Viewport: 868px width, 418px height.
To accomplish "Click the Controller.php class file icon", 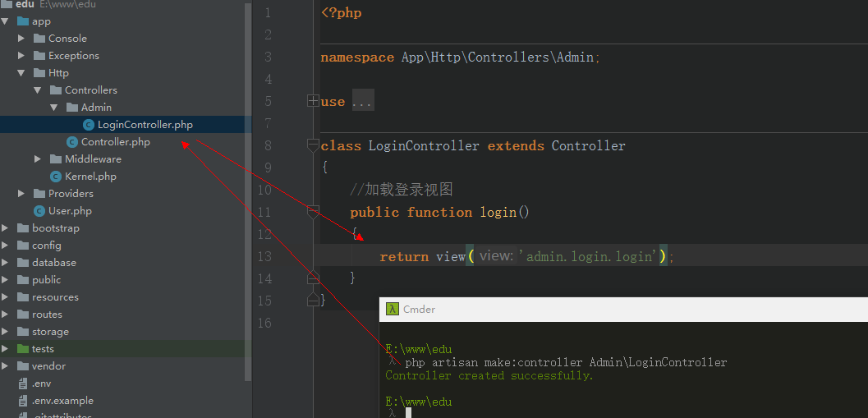I will pos(71,142).
